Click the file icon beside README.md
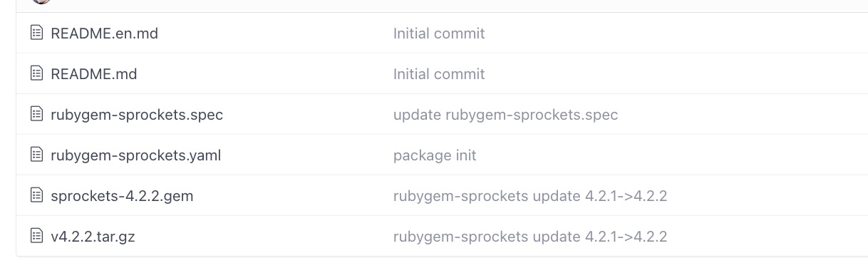This screenshot has width=868, height=278. 37,73
